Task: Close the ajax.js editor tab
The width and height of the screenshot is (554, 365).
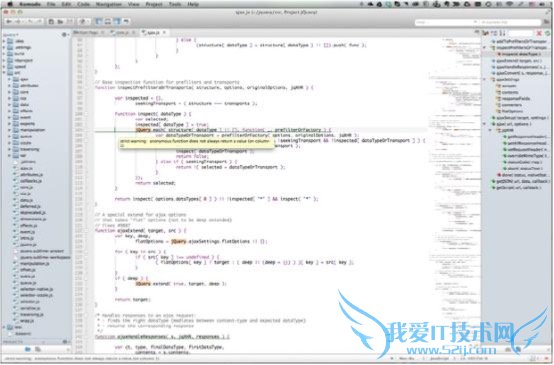Action: [164, 33]
